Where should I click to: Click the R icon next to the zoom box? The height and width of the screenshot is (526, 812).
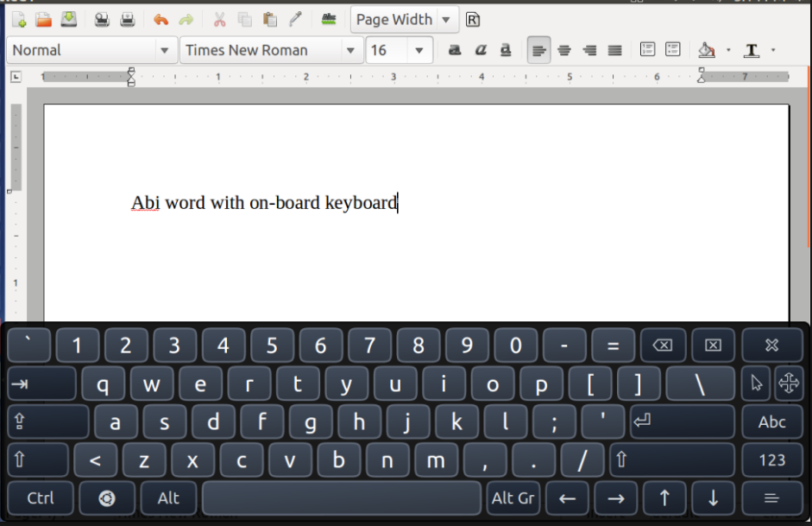click(473, 20)
